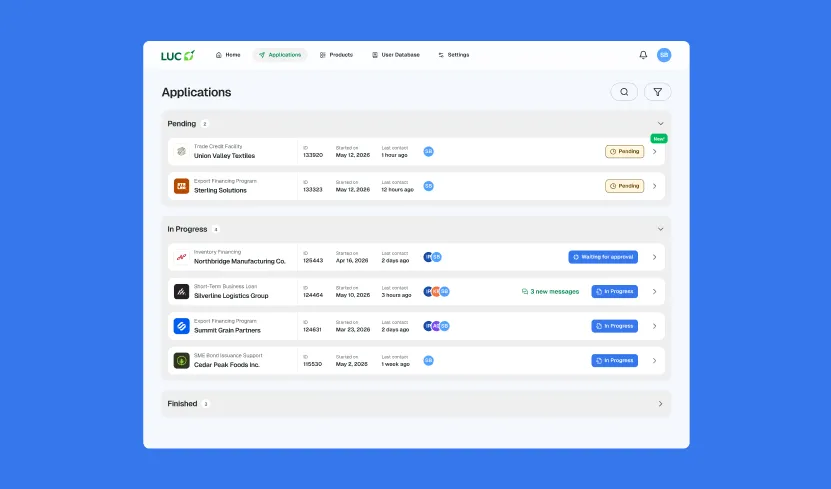Open the search icon button

tap(624, 92)
